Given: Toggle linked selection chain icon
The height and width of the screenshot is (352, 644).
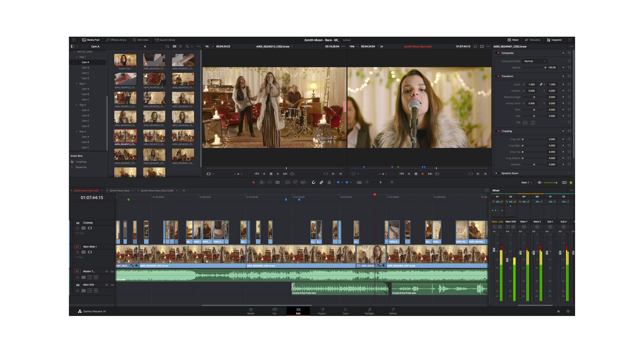Looking at the screenshot, I should pos(321,182).
